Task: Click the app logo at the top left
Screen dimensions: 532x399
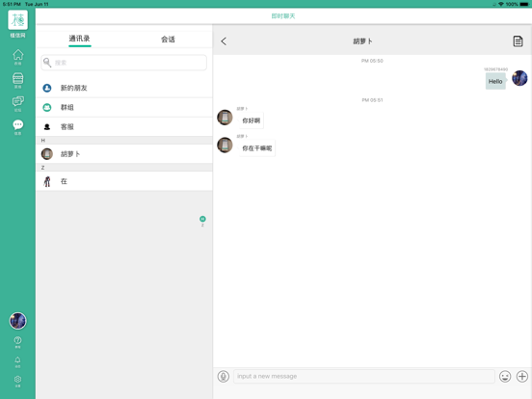Action: [17, 20]
